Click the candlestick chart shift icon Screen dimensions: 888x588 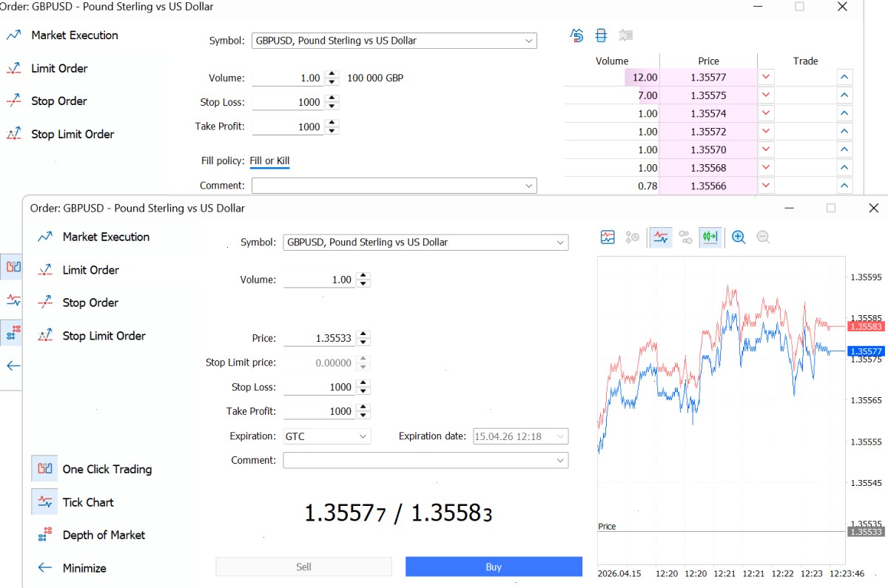click(710, 237)
